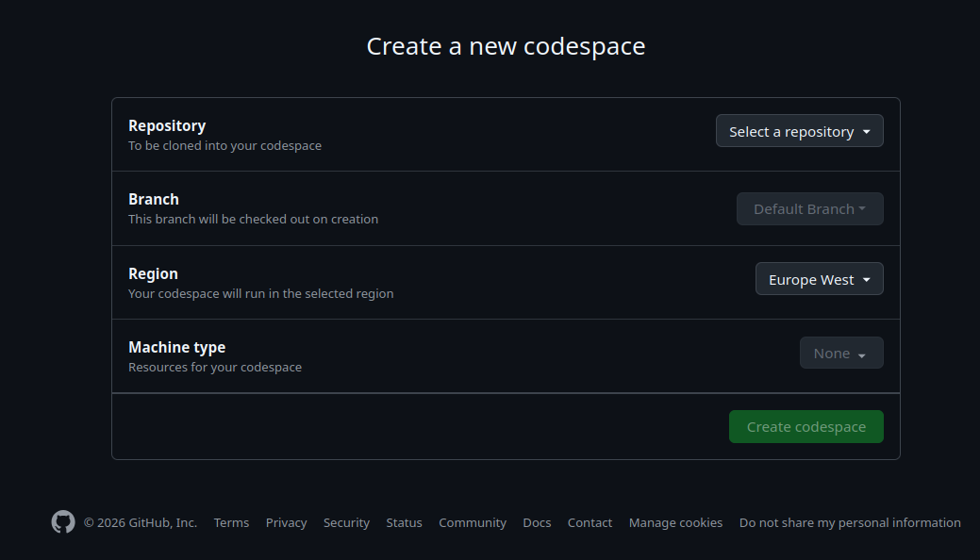Viewport: 980px width, 560px height.
Task: Open Manage cookies settings
Action: point(675,523)
